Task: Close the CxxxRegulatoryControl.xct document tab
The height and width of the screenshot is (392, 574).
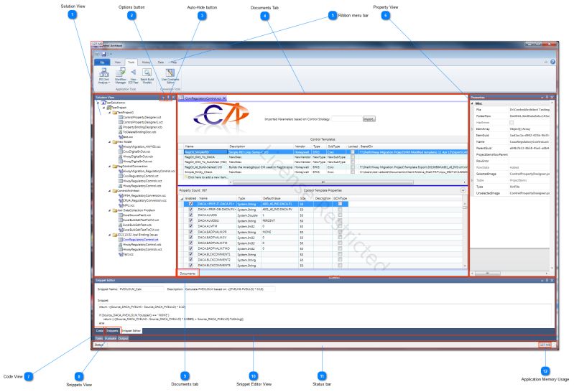Action: pyautogui.click(x=224, y=98)
